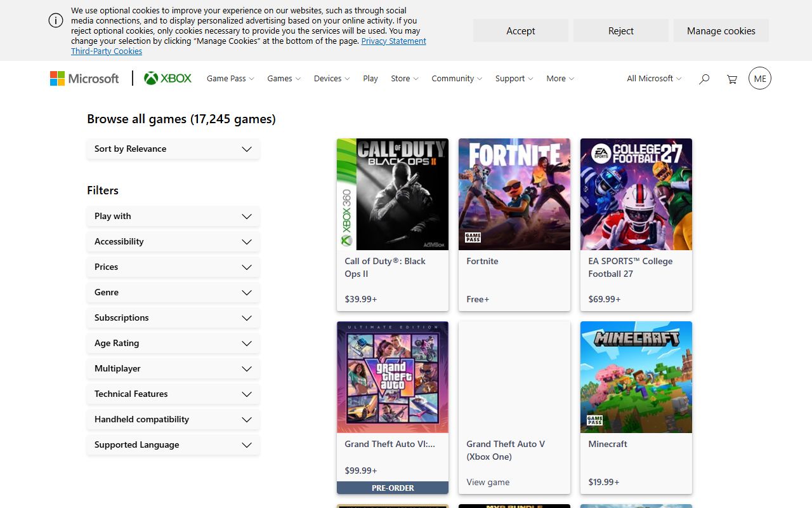Viewport: 812px width, 508px height.
Task: Click the Grand Theft Auto V (Xbox One) title
Action: click(x=506, y=450)
